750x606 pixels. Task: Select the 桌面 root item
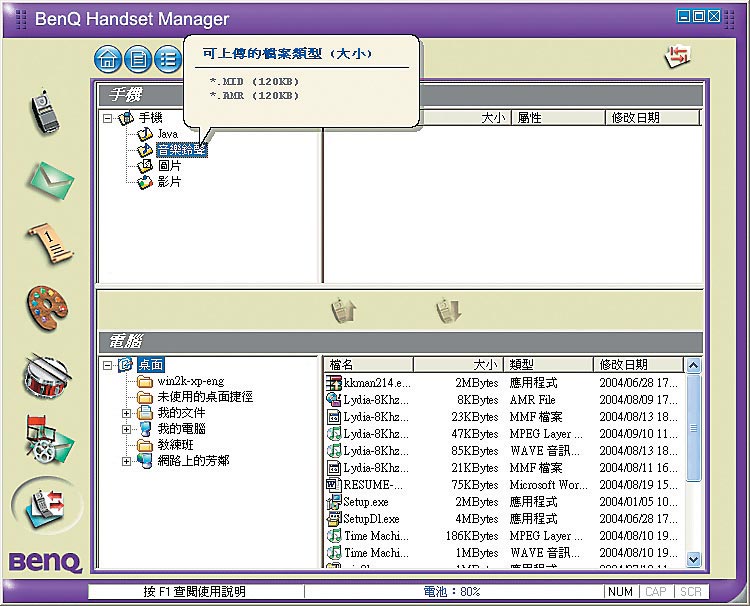150,365
